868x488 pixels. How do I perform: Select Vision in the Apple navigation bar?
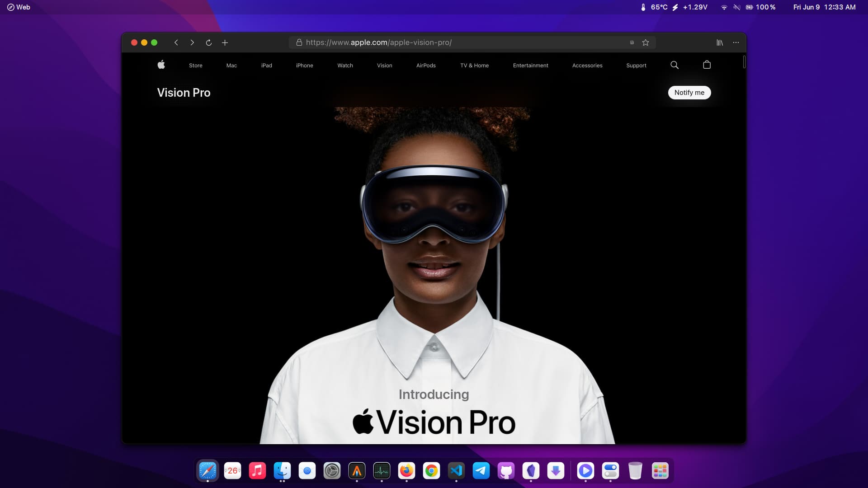coord(385,66)
